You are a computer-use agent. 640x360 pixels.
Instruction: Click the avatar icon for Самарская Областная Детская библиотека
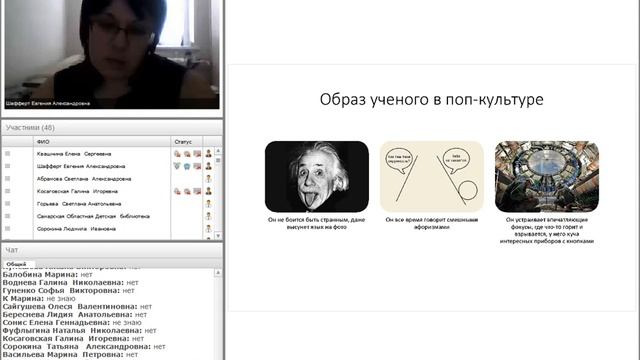pos(208,216)
